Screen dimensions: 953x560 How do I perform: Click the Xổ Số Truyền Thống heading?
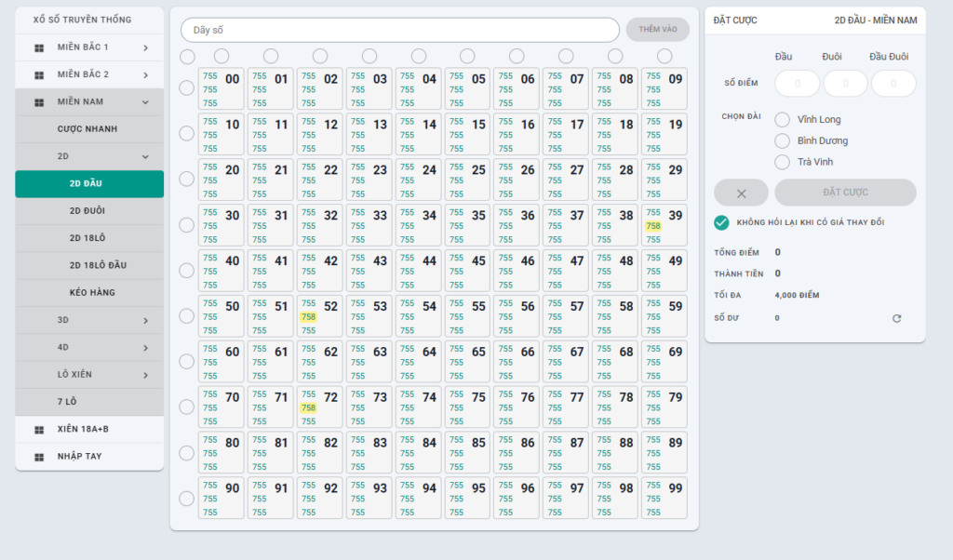tap(82, 20)
